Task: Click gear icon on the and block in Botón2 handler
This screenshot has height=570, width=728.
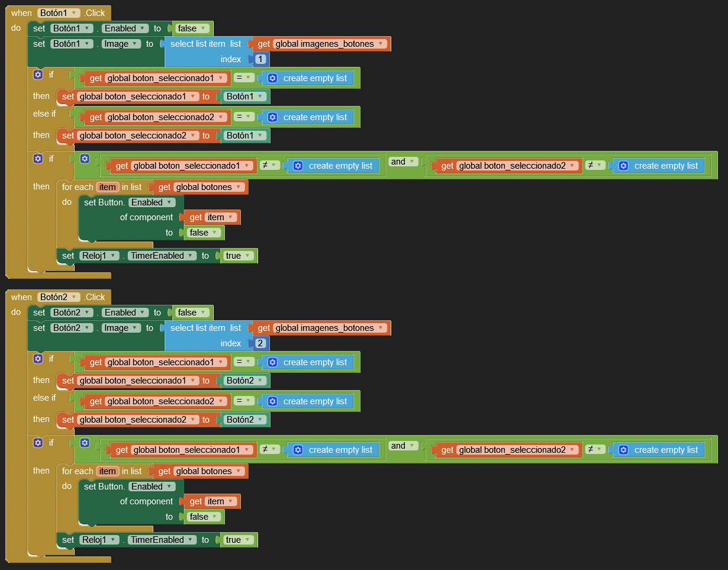Action: pos(85,443)
